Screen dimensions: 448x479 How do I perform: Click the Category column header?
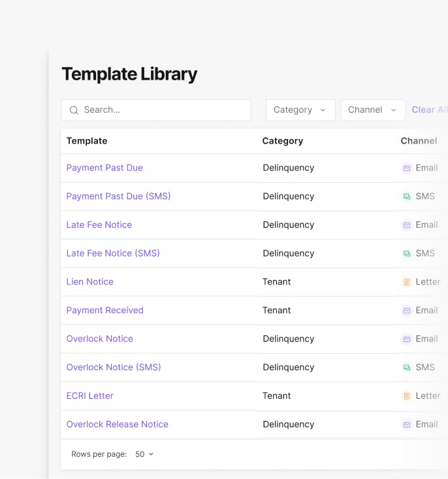[x=283, y=141]
